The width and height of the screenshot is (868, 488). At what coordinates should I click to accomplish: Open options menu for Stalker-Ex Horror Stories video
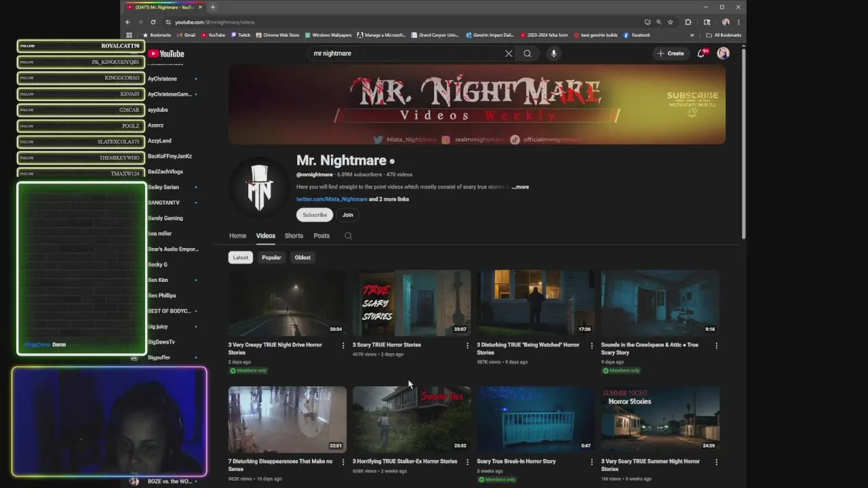coord(467,462)
